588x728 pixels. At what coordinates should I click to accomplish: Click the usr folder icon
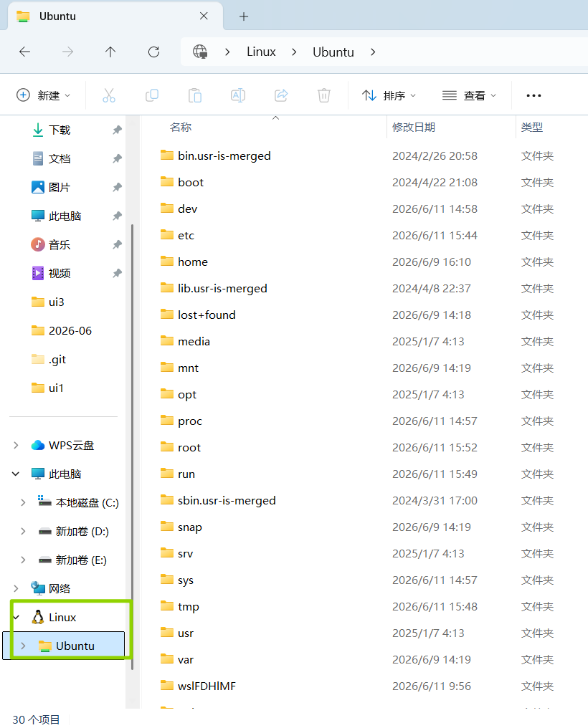click(167, 633)
